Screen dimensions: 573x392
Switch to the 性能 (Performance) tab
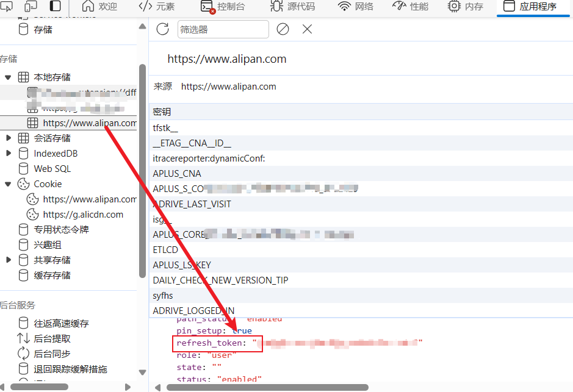click(x=410, y=6)
